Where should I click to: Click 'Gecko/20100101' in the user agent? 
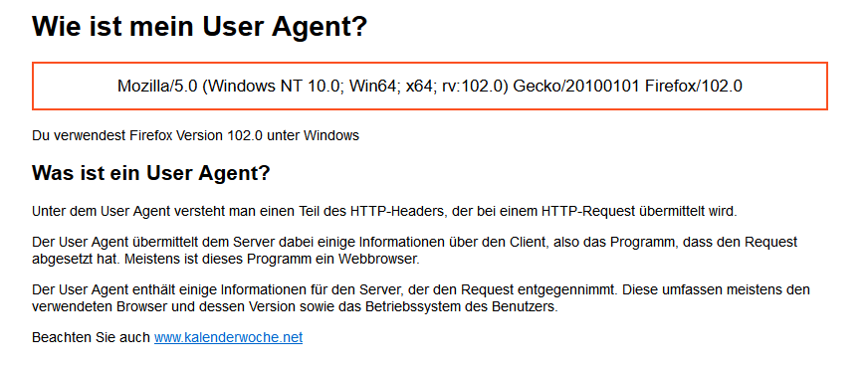576,87
